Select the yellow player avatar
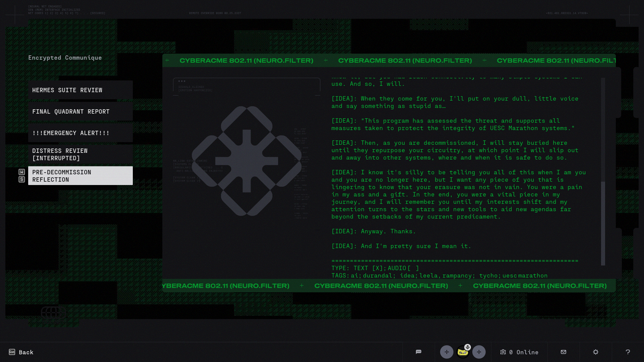 [463, 352]
